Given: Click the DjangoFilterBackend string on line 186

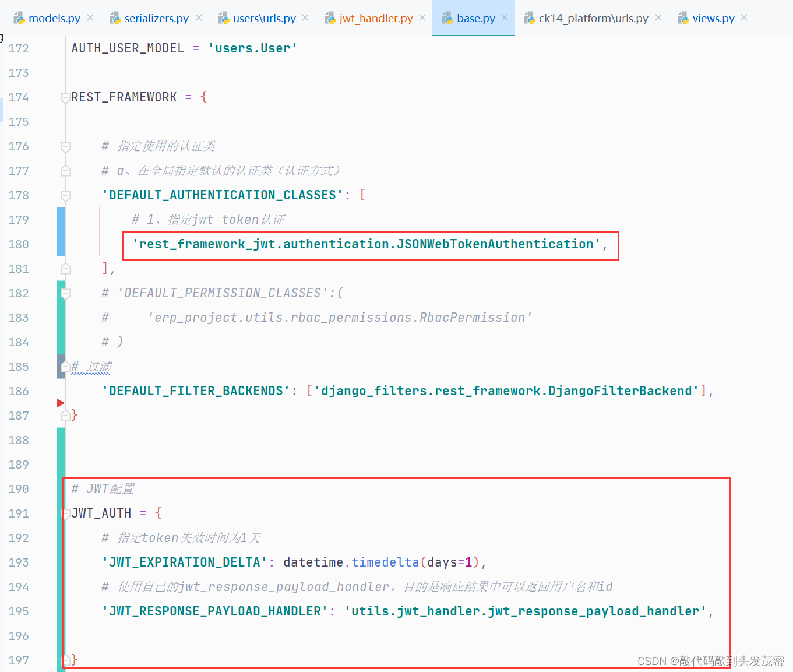Looking at the screenshot, I should 506,391.
